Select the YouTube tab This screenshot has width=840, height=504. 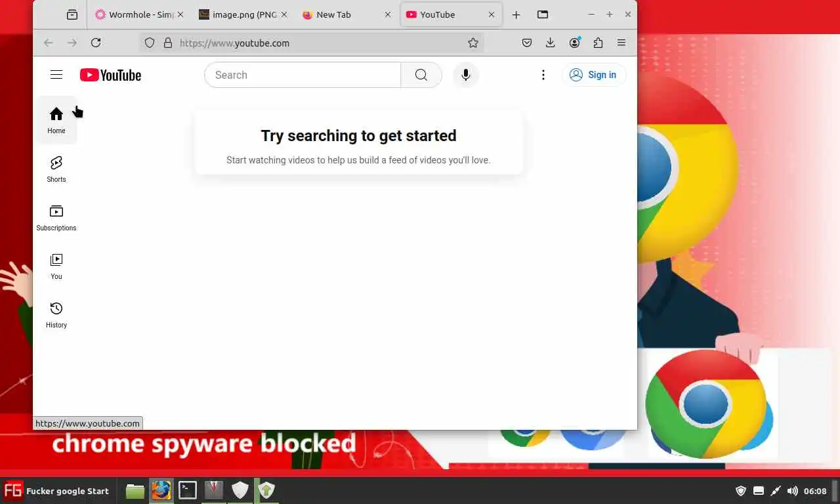[x=450, y=14]
